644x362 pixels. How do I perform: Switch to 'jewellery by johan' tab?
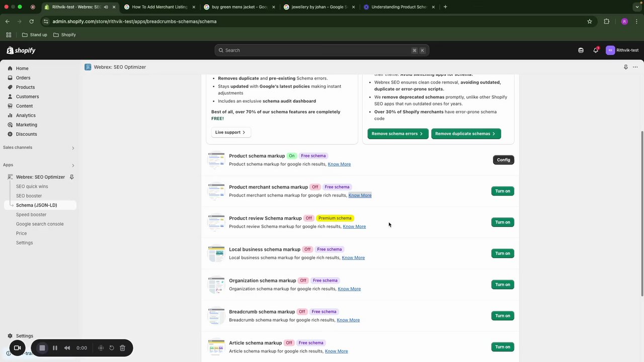tap(319, 7)
